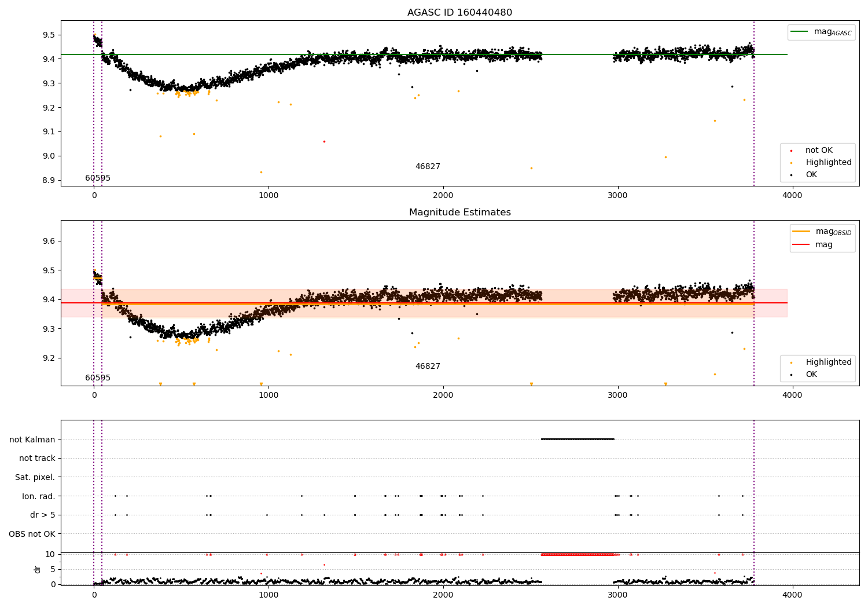Click the '2000' x-tick under the top plot
The height and width of the screenshot is (608, 868).
pyautogui.click(x=443, y=195)
